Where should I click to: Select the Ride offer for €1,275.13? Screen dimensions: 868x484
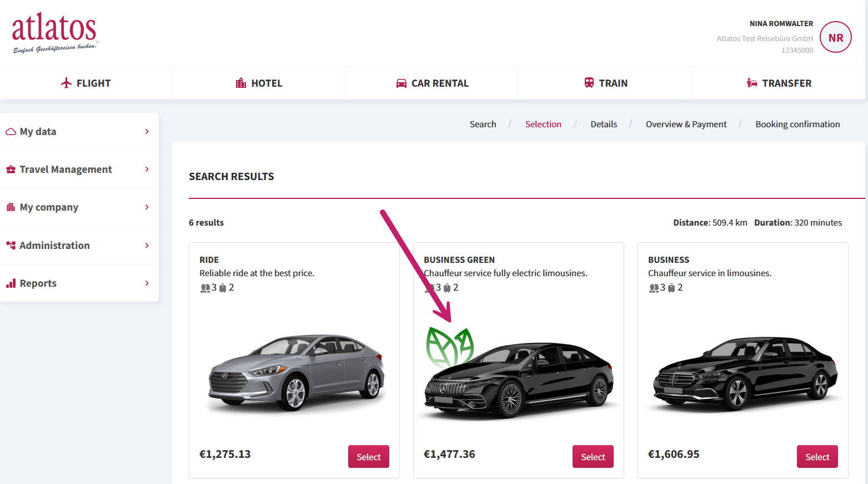click(x=369, y=457)
